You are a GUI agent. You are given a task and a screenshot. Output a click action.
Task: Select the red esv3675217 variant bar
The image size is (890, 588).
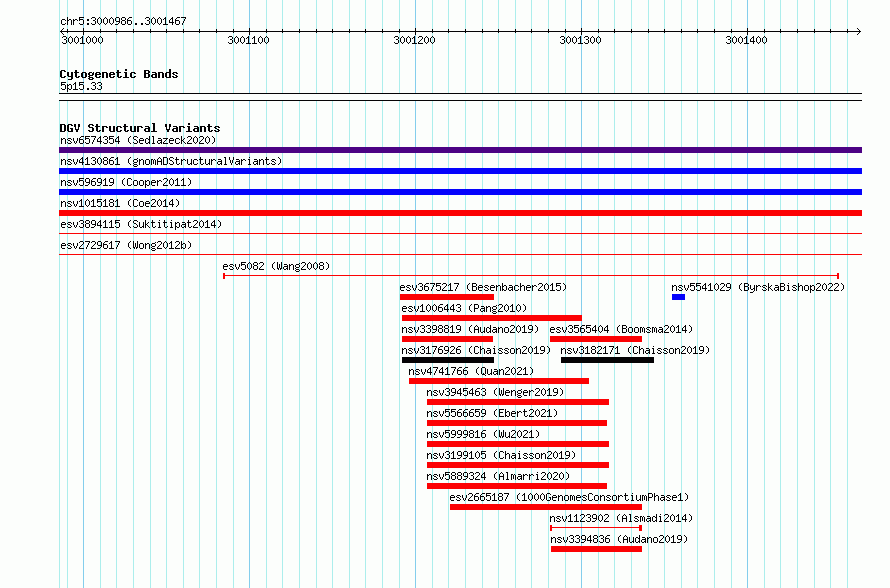447,297
